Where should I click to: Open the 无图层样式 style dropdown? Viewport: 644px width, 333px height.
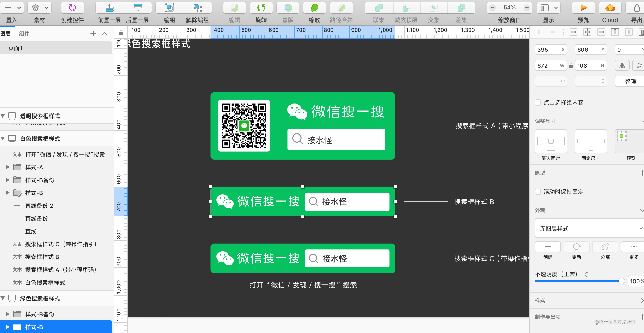click(589, 228)
